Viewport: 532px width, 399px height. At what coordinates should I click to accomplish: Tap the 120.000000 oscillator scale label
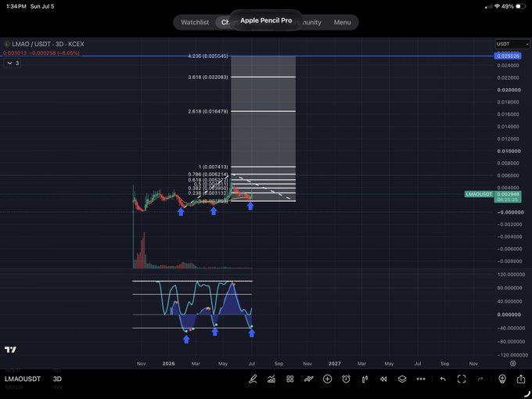pos(512,275)
